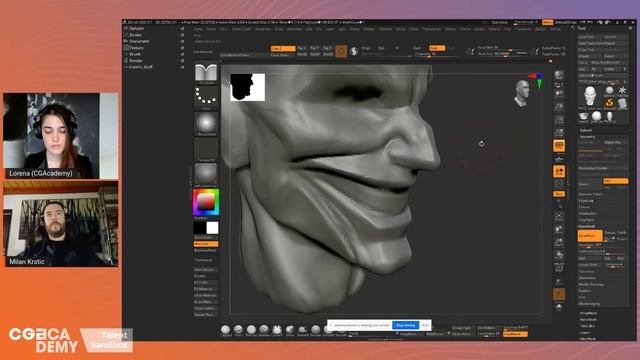Select the Sphere3D tool icon
This screenshot has width=640, height=360.
coord(609,91)
